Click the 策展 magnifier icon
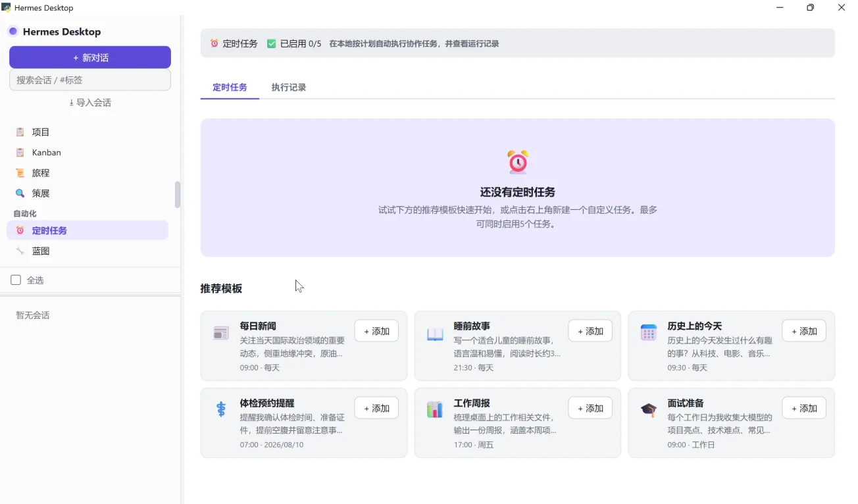Screen dimensions: 858x504 (x=20, y=193)
